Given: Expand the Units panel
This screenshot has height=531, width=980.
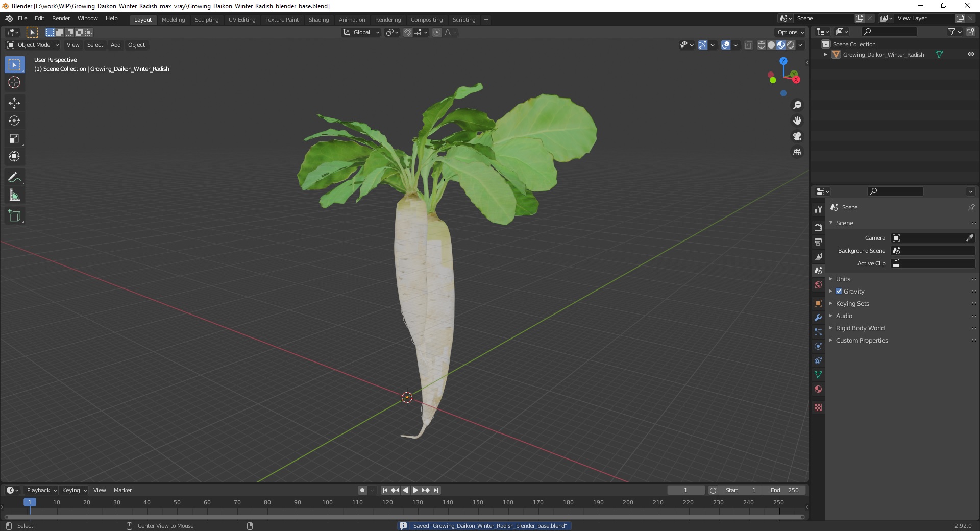Looking at the screenshot, I should (843, 279).
